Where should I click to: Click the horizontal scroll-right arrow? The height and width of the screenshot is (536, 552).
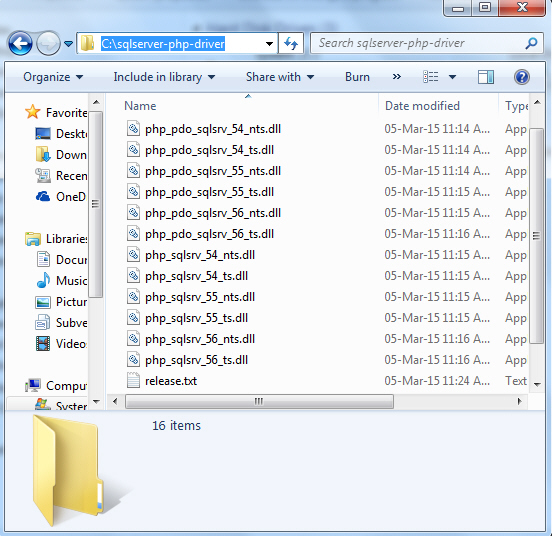(519, 401)
